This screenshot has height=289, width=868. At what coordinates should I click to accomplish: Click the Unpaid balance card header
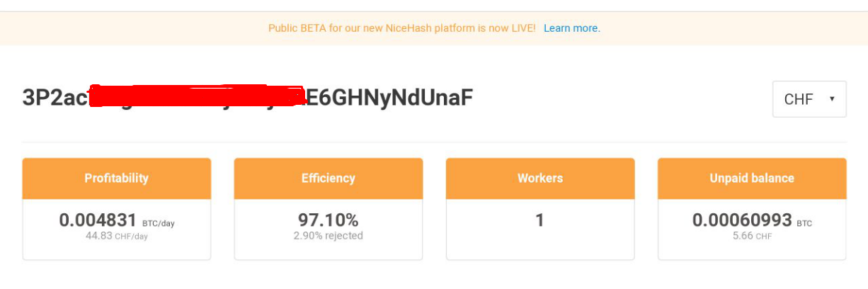coord(752,178)
